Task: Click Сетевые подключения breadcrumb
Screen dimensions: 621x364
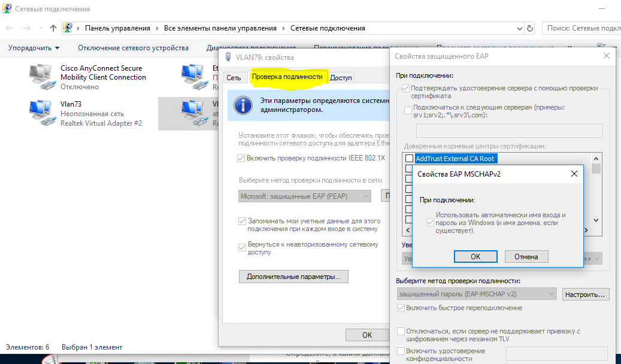Action: pyautogui.click(x=328, y=28)
